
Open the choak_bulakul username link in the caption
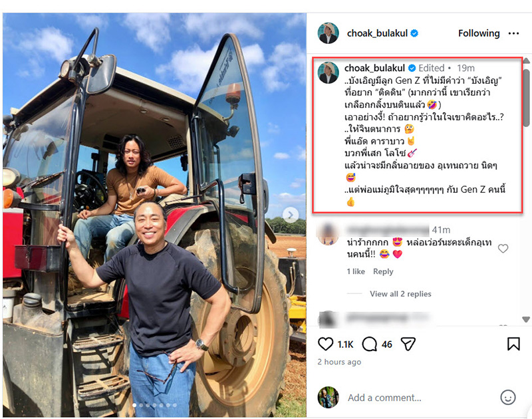click(x=374, y=68)
